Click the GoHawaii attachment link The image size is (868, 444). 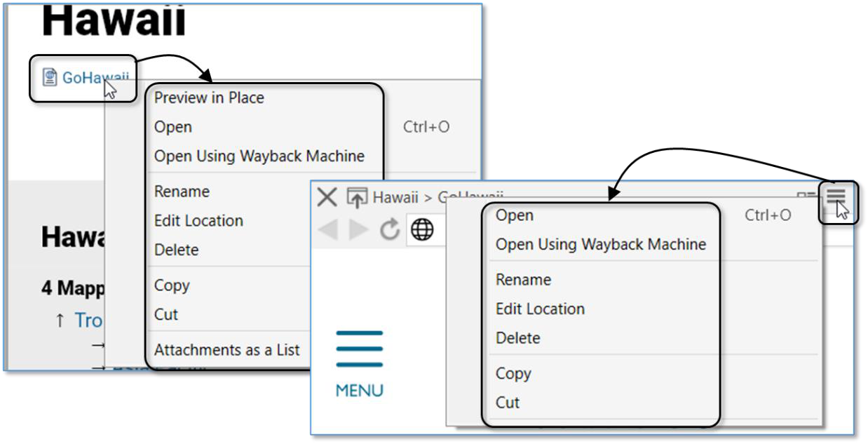[91, 77]
